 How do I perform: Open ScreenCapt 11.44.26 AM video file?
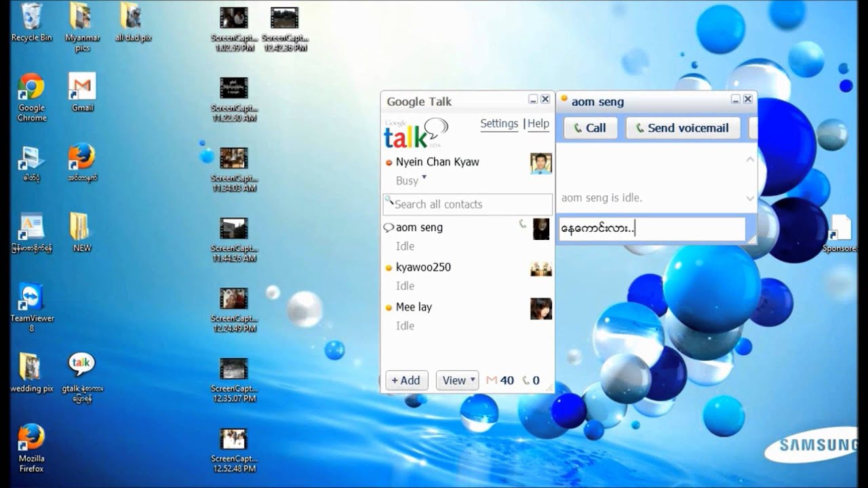[x=234, y=240]
